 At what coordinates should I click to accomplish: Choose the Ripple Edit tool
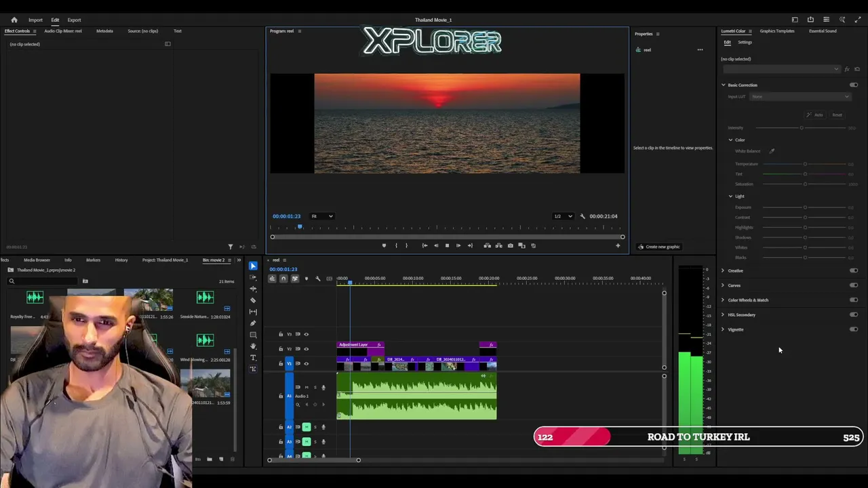tap(253, 289)
